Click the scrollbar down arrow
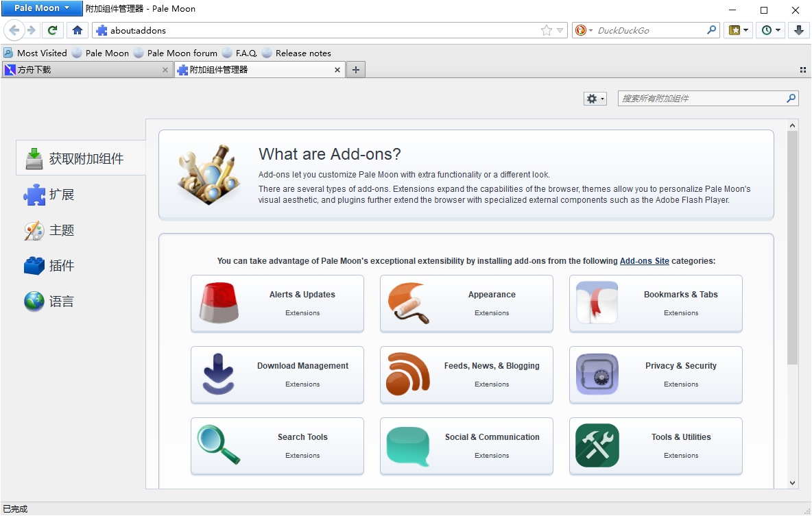 [793, 482]
